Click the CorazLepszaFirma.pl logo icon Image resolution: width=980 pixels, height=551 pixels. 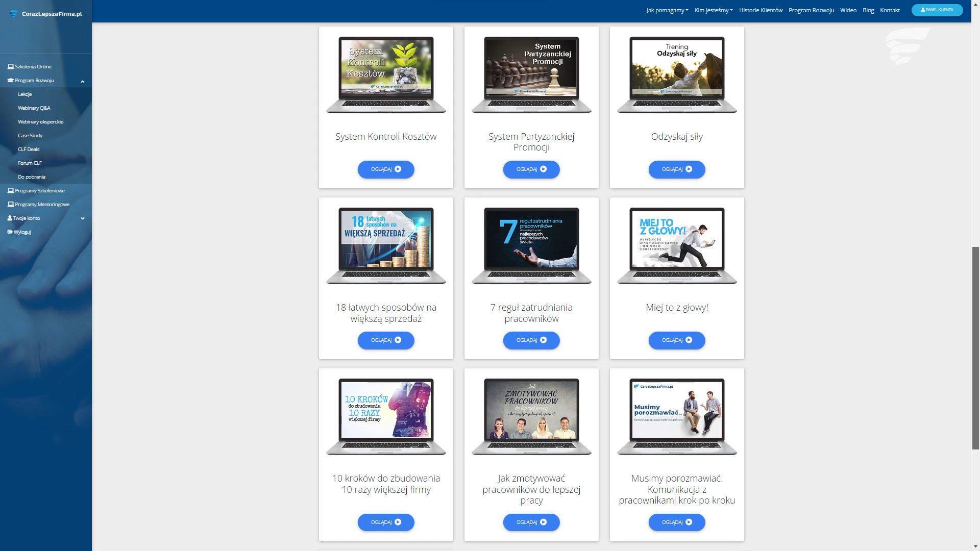tap(13, 14)
